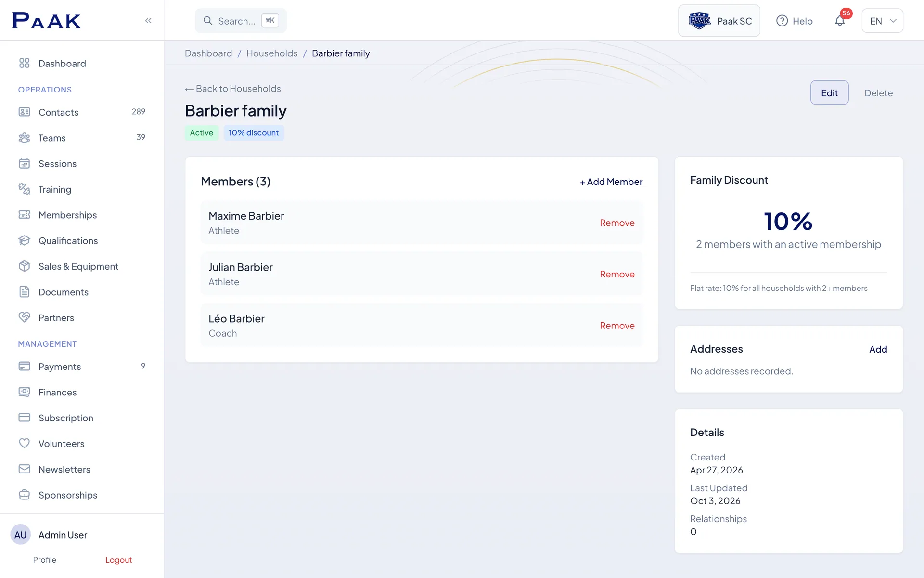This screenshot has width=924, height=578.
Task: Click the Partners handshake icon
Action: click(x=24, y=317)
